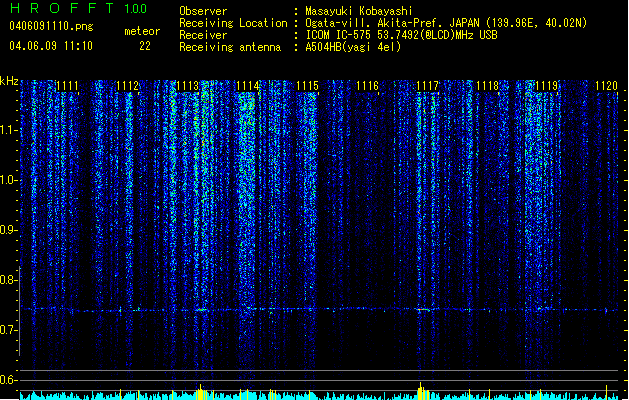Click the 1111 time marker
Screen dimensions: 629x400
(x=67, y=86)
